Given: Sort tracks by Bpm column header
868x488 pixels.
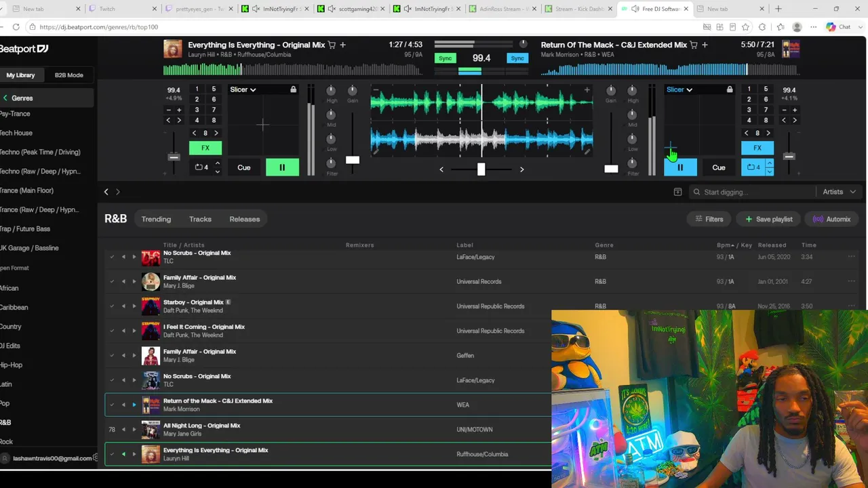Looking at the screenshot, I should point(725,245).
